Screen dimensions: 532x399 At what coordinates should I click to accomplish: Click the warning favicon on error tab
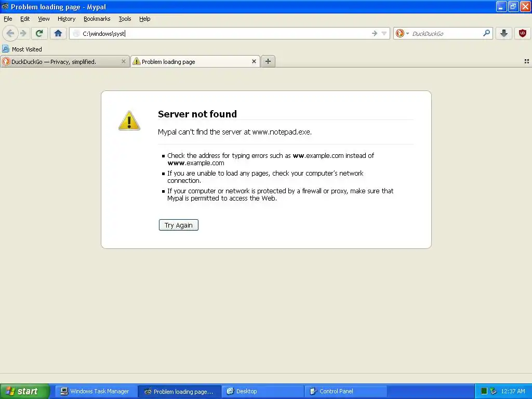pos(137,61)
